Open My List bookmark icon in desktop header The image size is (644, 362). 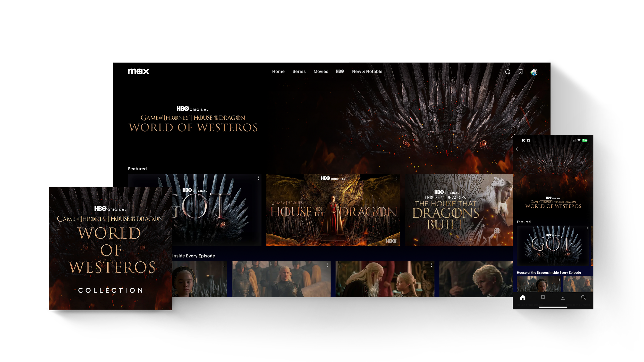coord(520,72)
